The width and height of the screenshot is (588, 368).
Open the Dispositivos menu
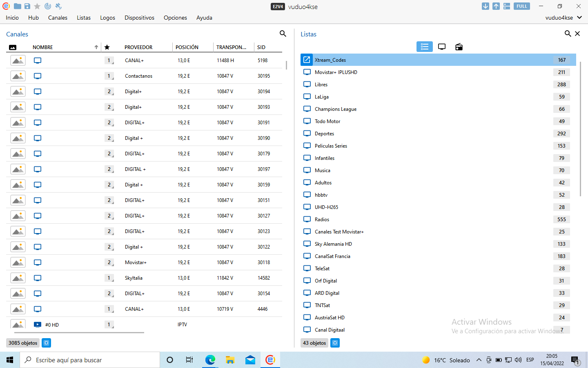(x=139, y=18)
